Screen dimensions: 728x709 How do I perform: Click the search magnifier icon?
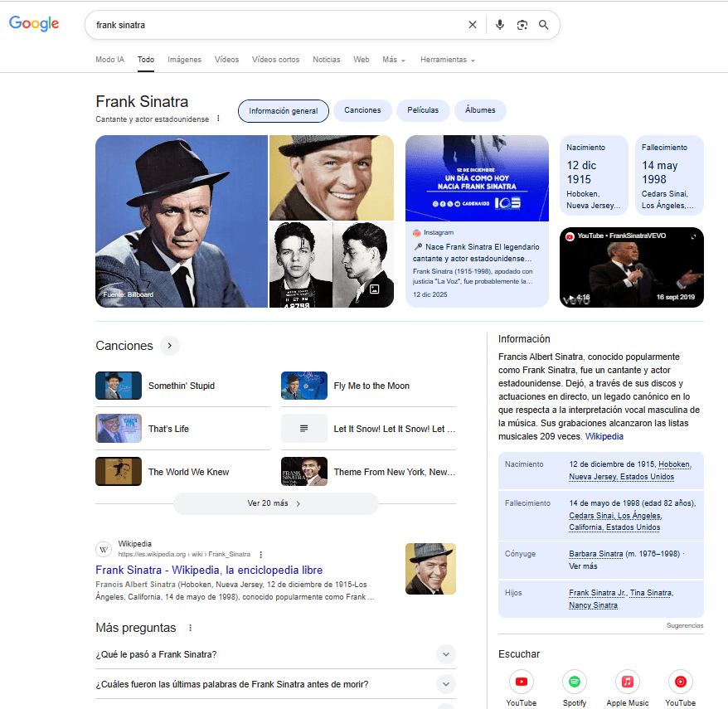(x=544, y=25)
